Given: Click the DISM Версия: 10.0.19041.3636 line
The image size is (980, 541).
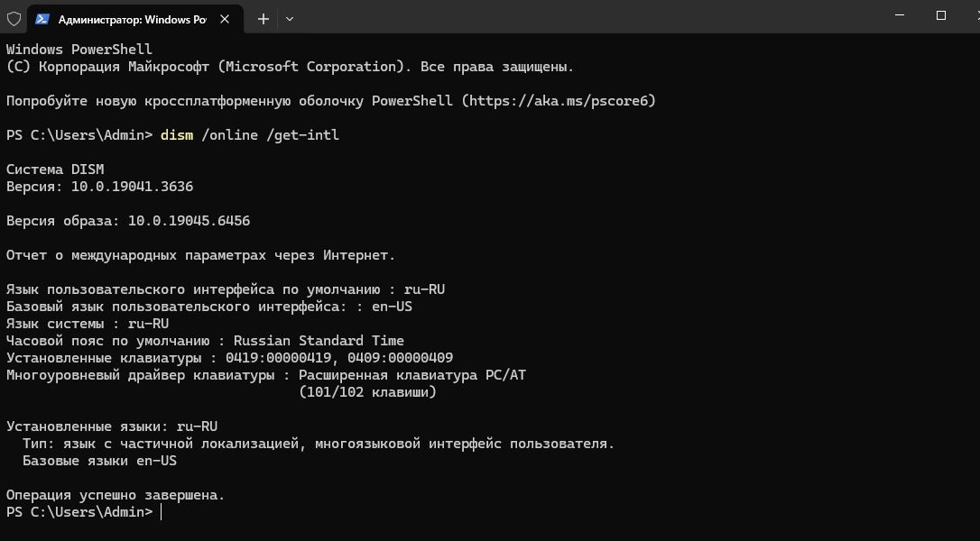Looking at the screenshot, I should tap(99, 187).
